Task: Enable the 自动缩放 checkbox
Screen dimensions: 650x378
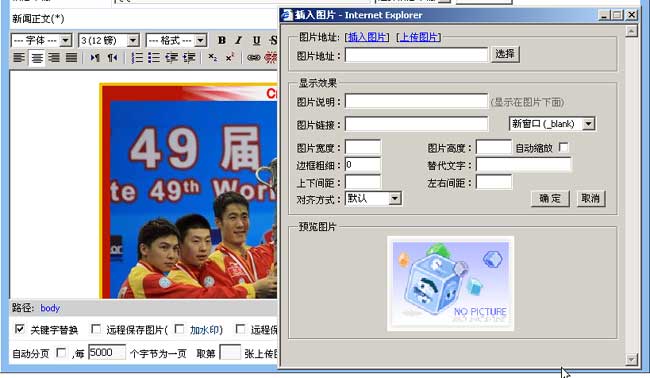Action: click(563, 147)
